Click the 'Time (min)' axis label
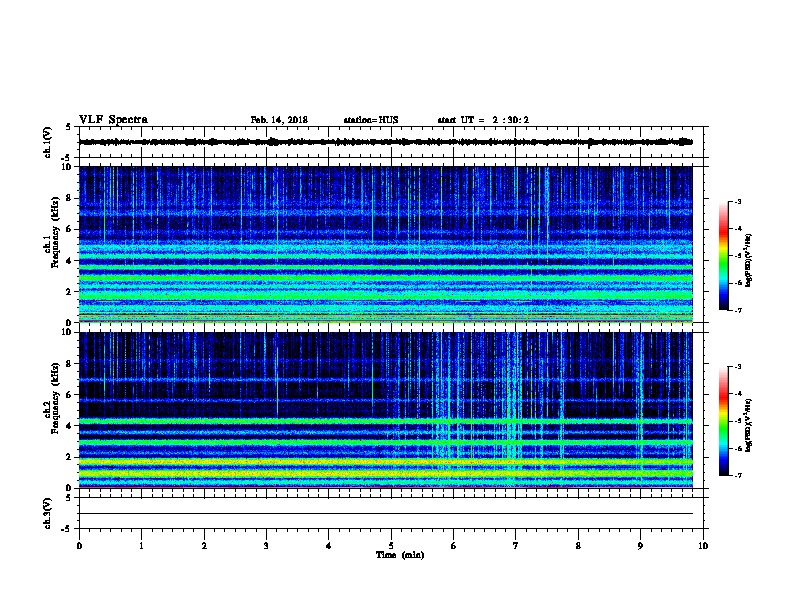The width and height of the screenshot is (792, 612). 400,555
